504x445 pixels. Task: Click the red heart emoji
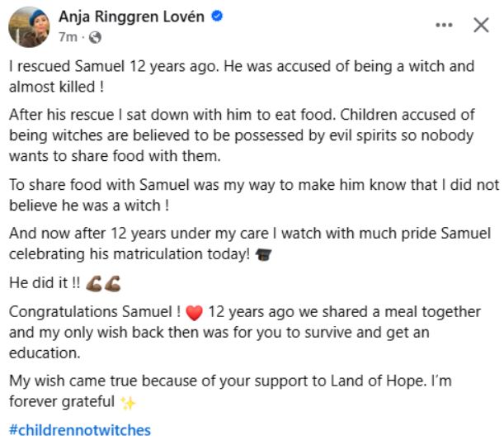coord(194,313)
